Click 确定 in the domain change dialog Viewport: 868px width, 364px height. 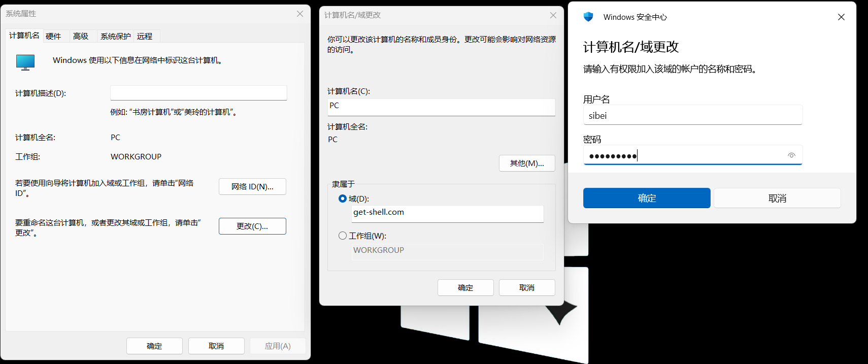[465, 287]
